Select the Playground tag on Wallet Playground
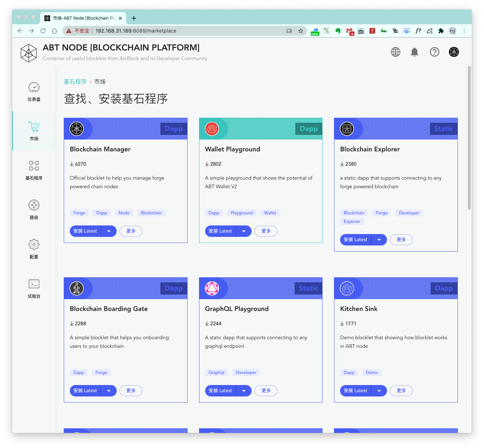484x448 pixels. pyautogui.click(x=242, y=213)
